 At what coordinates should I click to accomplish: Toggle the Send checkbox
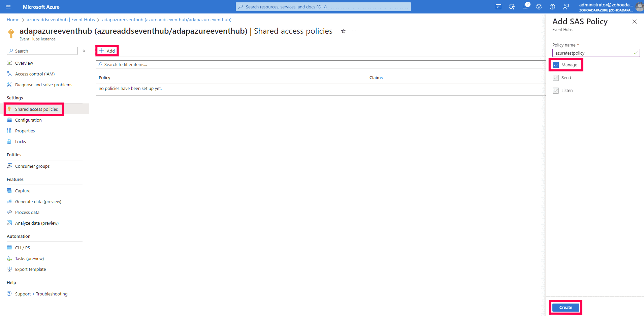pos(556,78)
